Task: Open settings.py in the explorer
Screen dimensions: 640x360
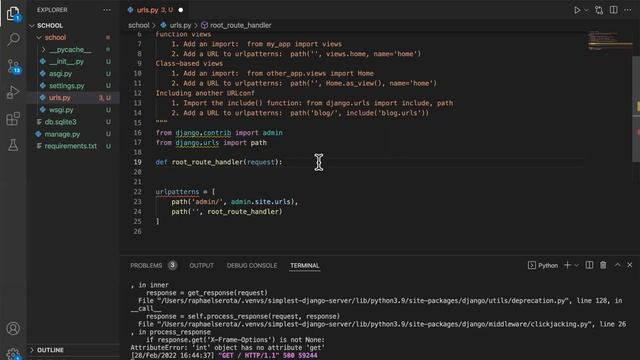Action: [x=67, y=86]
